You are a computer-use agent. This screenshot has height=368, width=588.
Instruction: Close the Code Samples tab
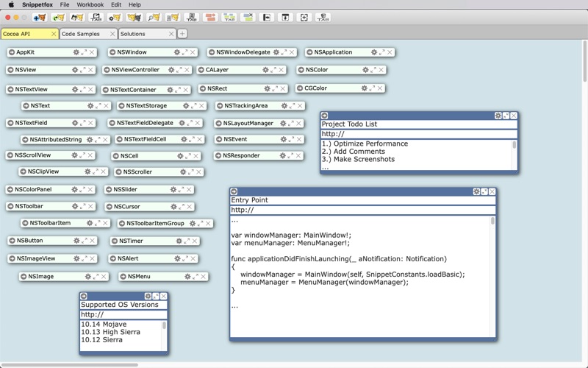tap(112, 34)
